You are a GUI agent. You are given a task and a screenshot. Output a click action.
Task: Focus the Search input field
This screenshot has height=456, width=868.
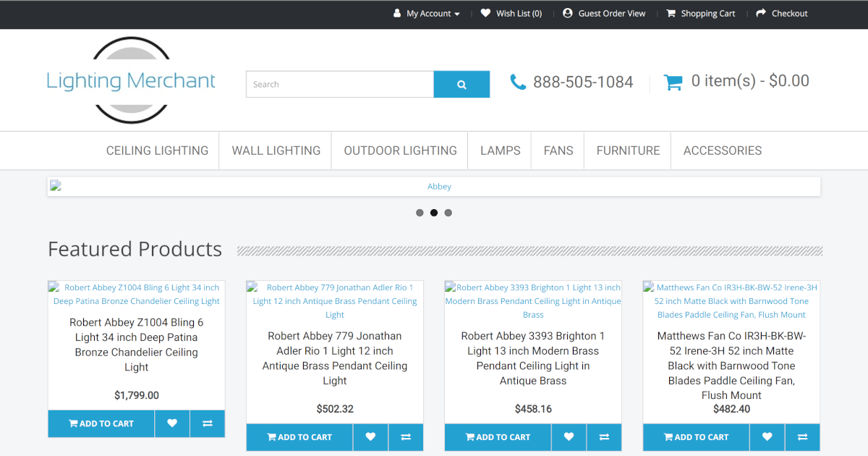coord(340,84)
